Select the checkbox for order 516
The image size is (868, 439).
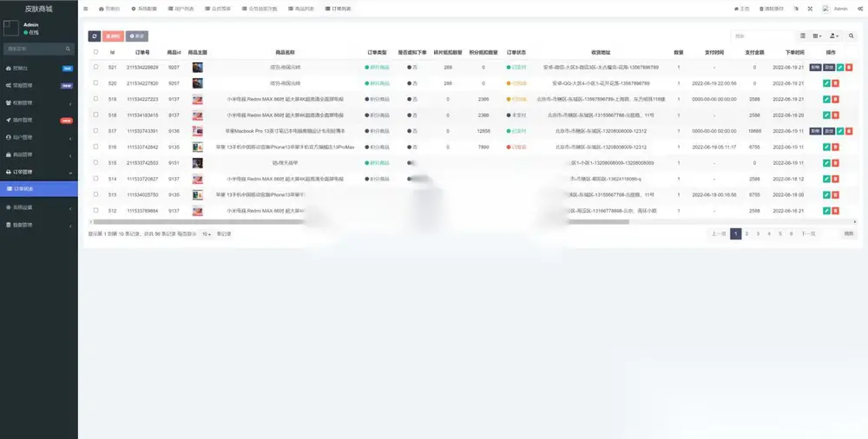point(95,147)
